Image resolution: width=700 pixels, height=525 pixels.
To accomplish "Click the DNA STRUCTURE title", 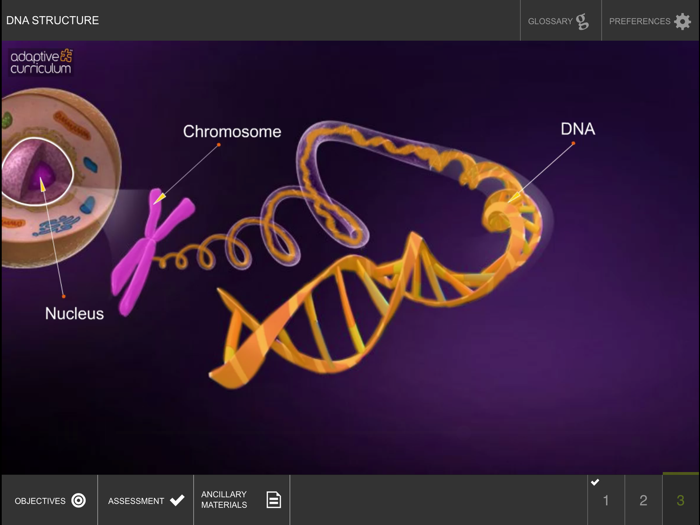I will (x=53, y=20).
